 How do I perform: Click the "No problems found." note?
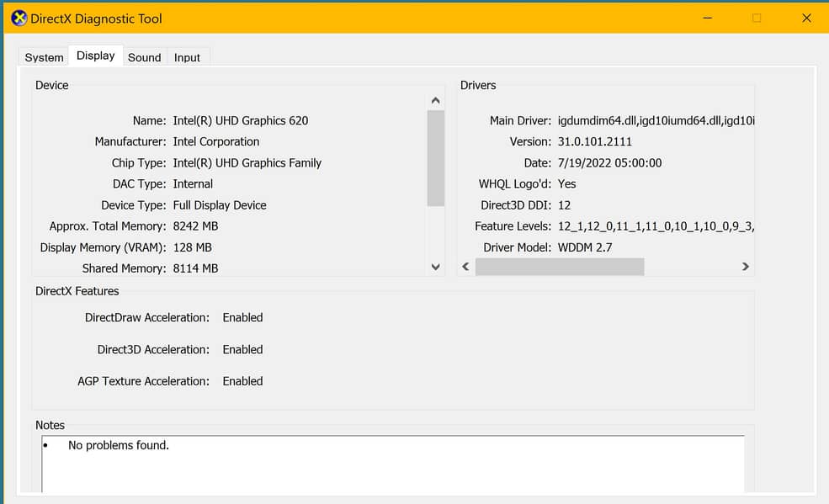tap(119, 445)
